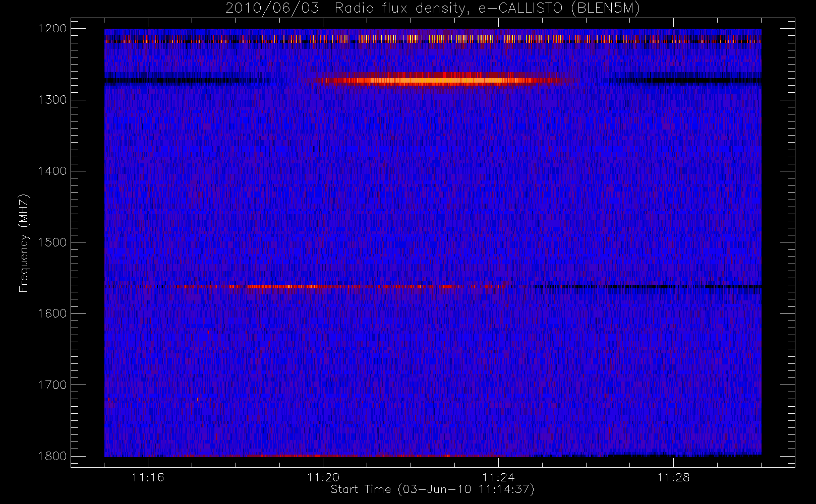
Task: Click the bright orange burst near 1270 MHz
Action: (436, 80)
